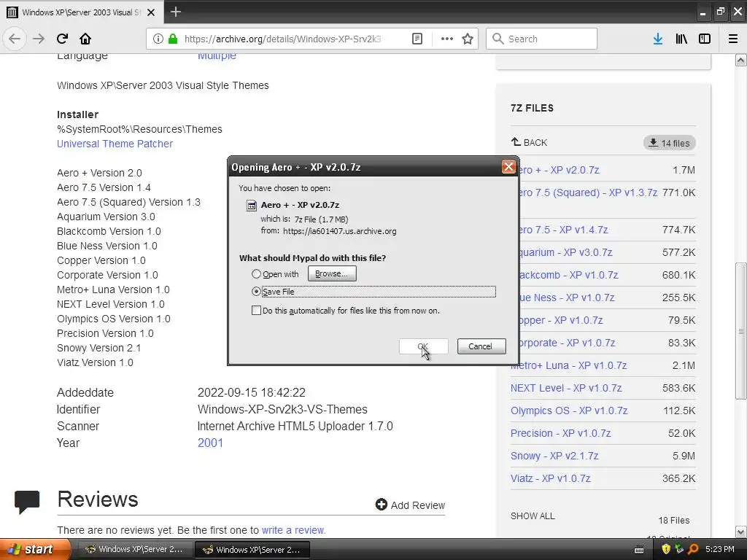Download Olympics OS - XP v1.0.7z
The image size is (747, 560).
click(x=569, y=411)
